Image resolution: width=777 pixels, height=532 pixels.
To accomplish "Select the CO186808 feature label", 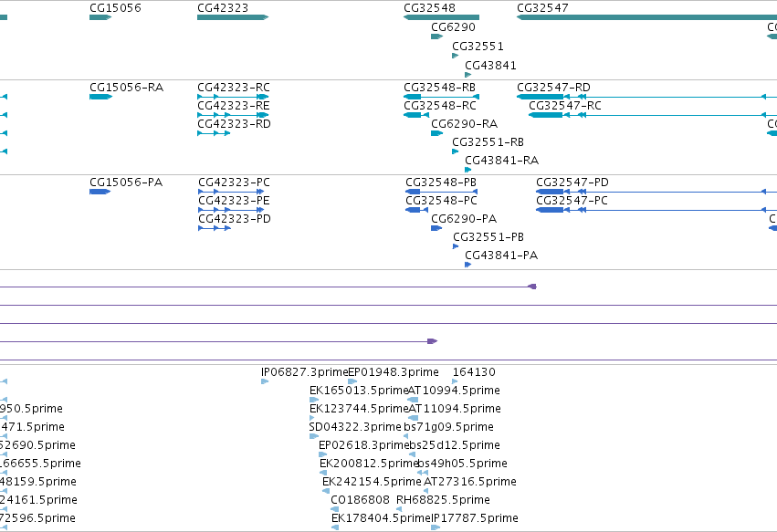I will point(361,500).
